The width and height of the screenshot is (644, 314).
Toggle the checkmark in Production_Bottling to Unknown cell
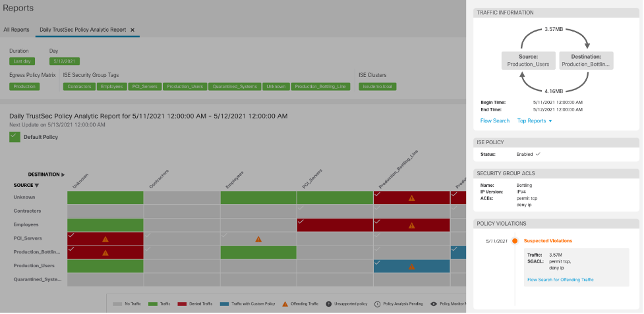[x=72, y=249]
